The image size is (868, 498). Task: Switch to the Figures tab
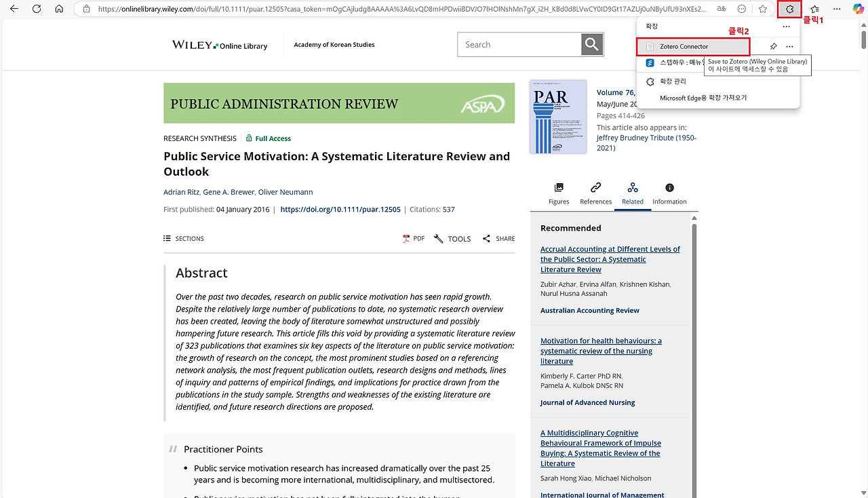559,193
